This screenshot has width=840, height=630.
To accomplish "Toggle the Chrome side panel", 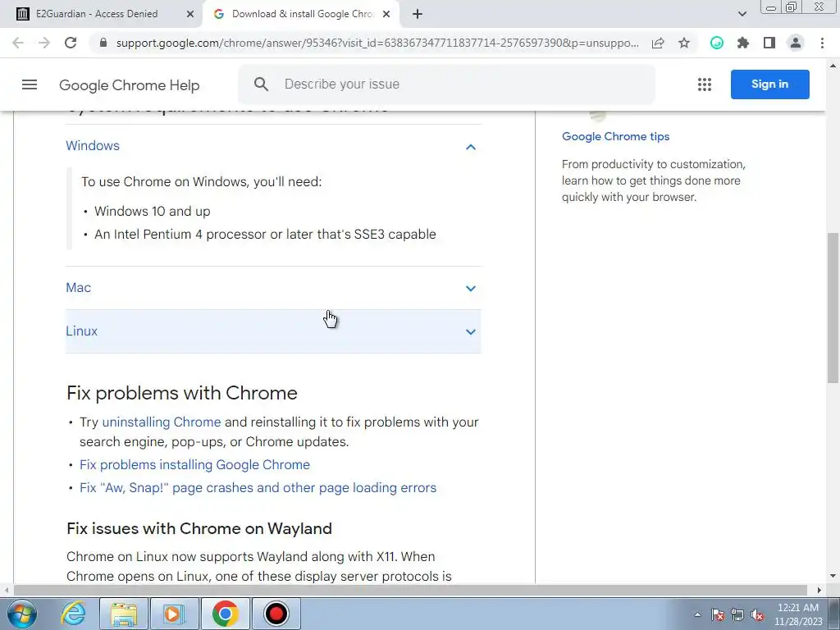I will (769, 43).
